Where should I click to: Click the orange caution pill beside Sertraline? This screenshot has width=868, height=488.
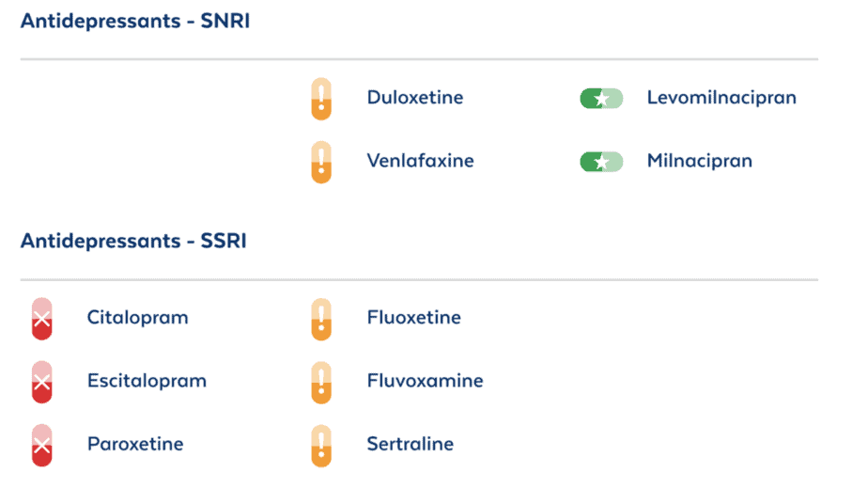point(321,446)
